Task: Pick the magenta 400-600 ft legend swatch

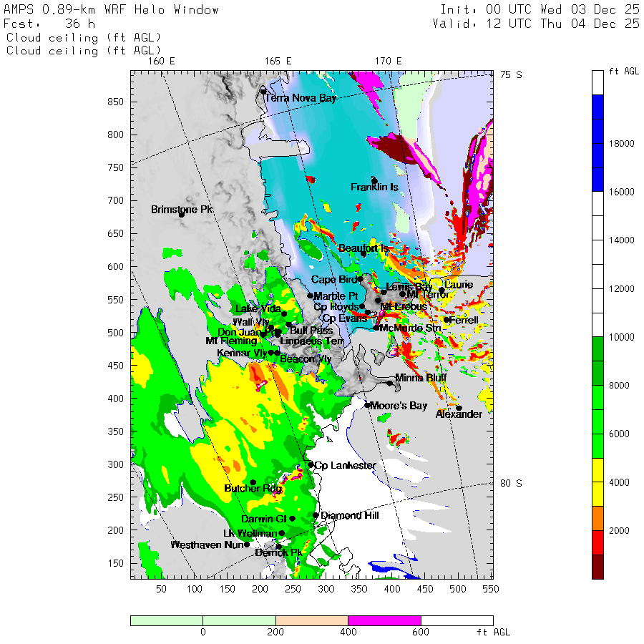Action: (x=384, y=620)
